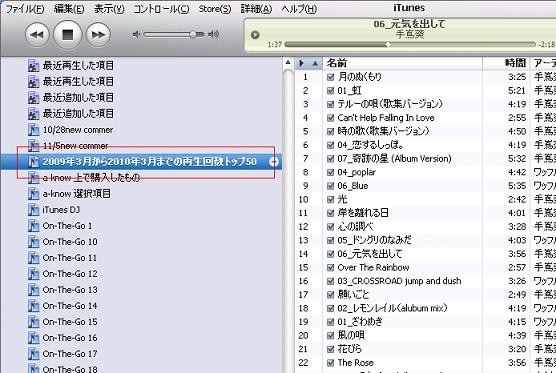Toggle the Can't Help Falling In Love checkbox

330,118
